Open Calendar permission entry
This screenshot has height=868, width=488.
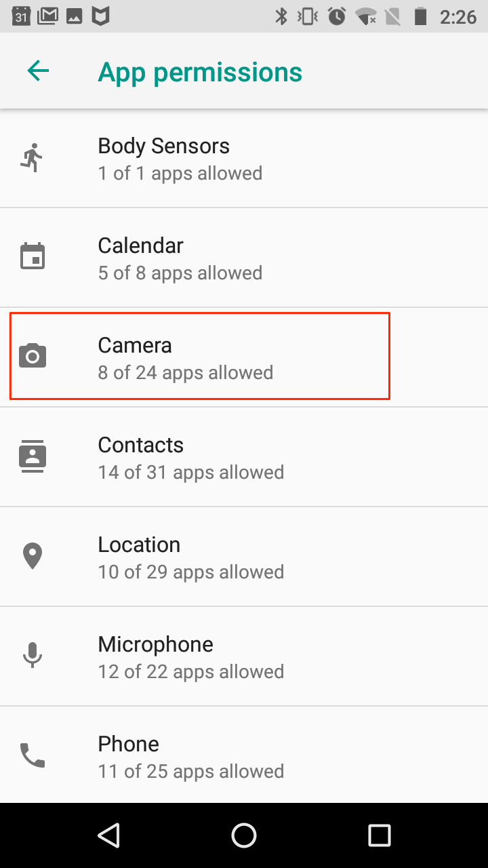[244, 258]
